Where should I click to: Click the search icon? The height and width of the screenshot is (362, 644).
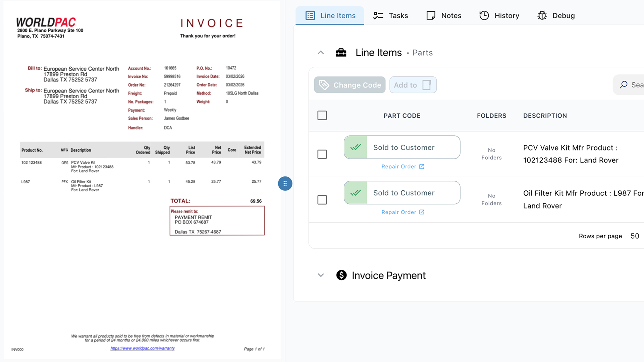pos(624,84)
